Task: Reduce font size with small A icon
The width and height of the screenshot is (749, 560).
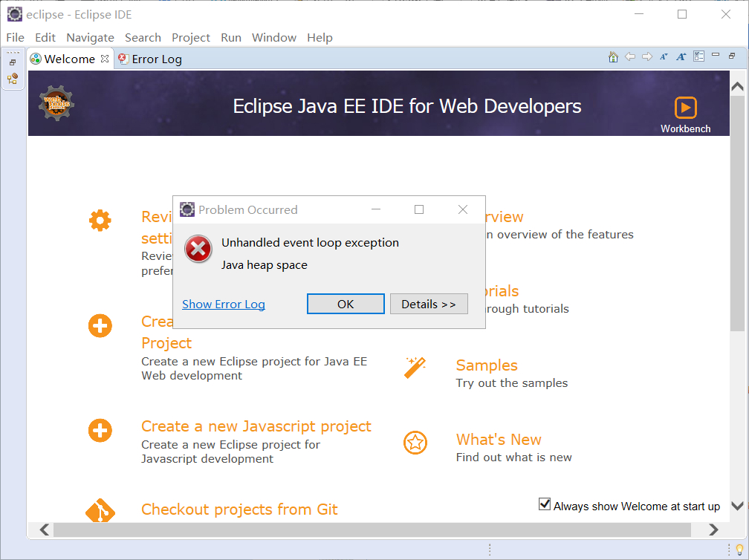Action: 664,56
